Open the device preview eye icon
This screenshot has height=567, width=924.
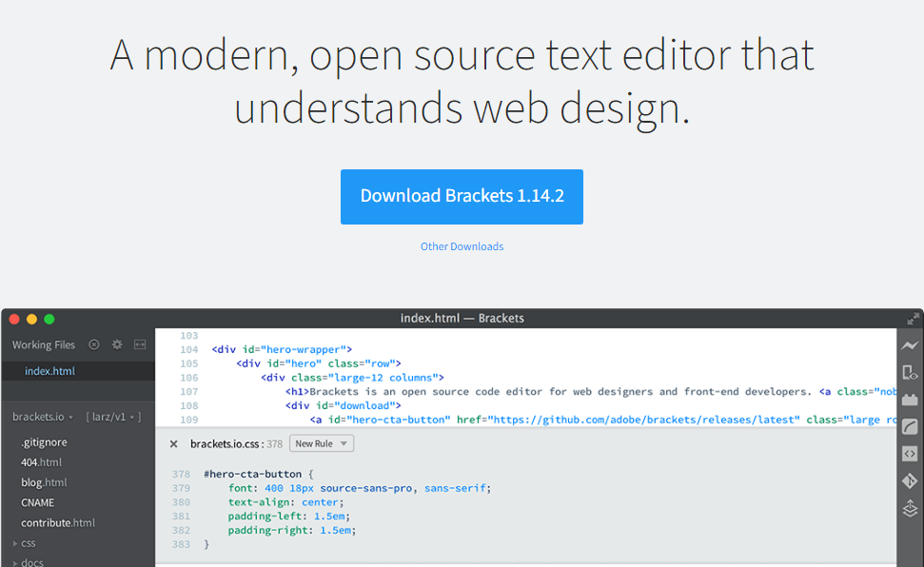click(x=910, y=373)
